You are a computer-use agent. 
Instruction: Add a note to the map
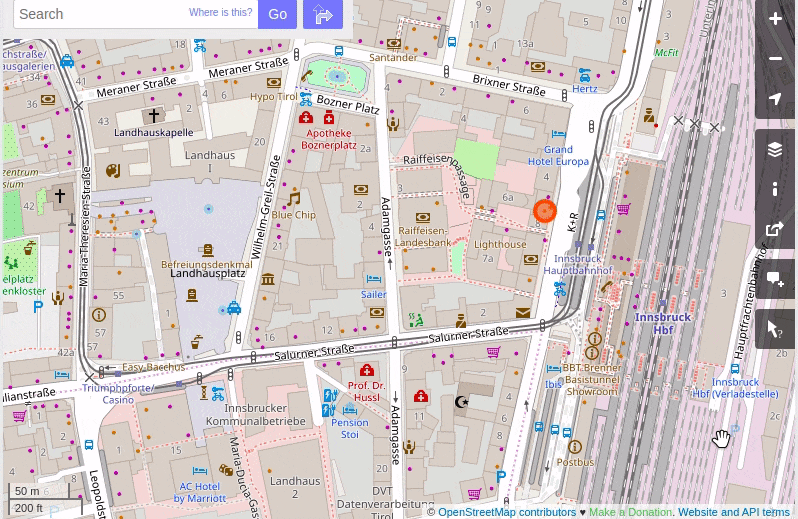(x=775, y=279)
